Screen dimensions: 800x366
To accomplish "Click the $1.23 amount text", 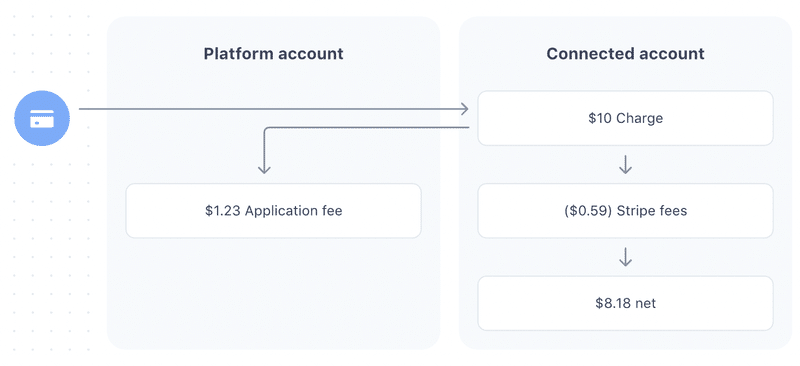I will 223,211.
